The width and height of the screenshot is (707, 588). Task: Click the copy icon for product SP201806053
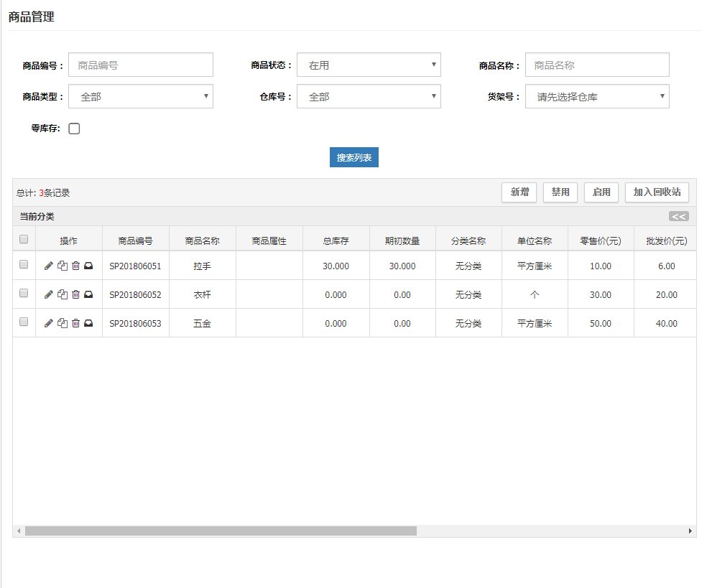tap(63, 323)
